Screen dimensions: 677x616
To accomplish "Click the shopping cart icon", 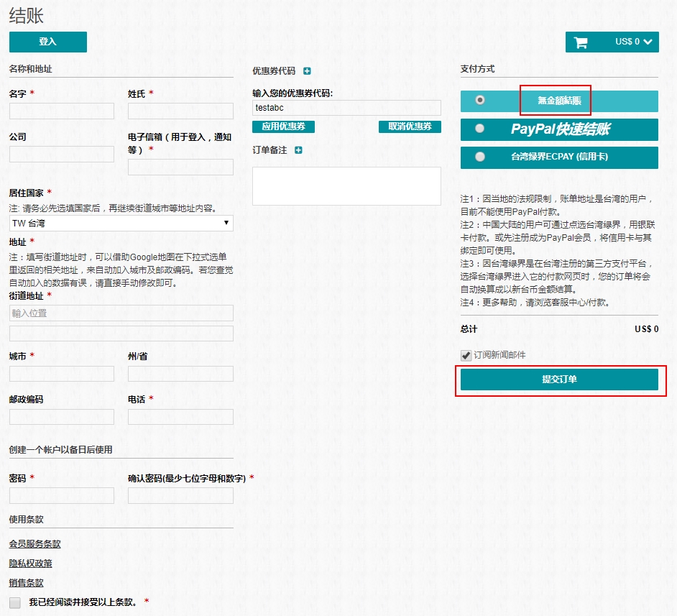I will tap(580, 42).
